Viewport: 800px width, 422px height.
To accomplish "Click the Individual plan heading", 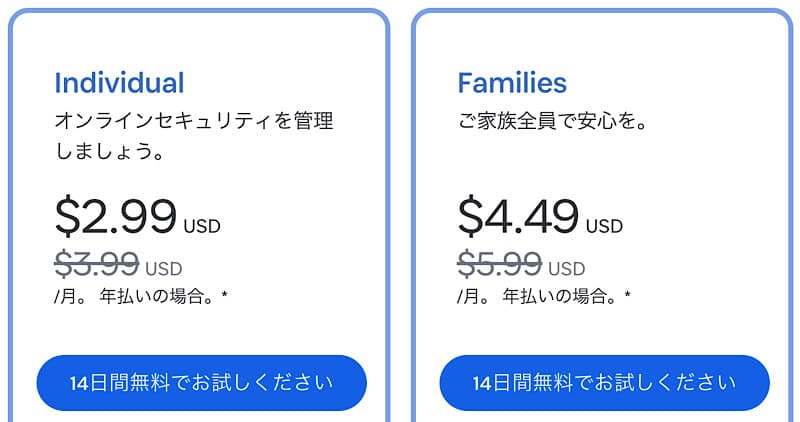I will 119,82.
